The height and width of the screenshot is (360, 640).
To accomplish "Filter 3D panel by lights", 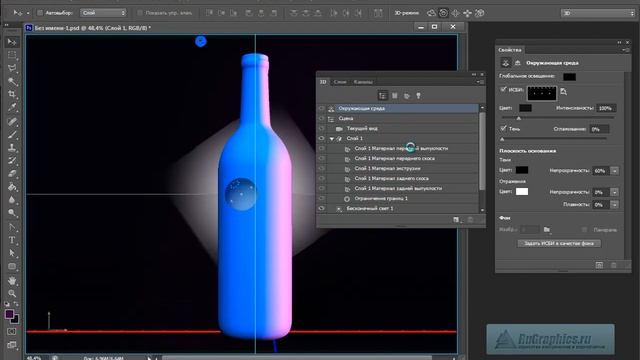I will (x=418, y=96).
